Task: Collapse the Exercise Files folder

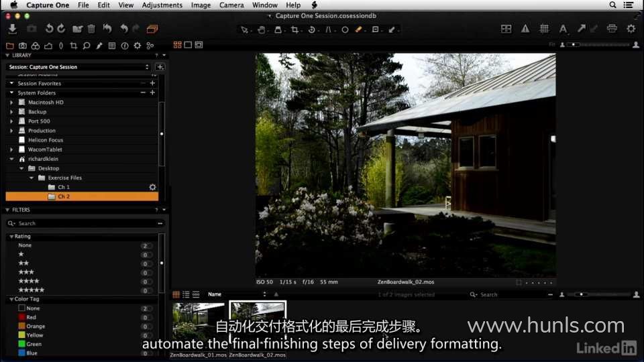Action: click(x=32, y=178)
